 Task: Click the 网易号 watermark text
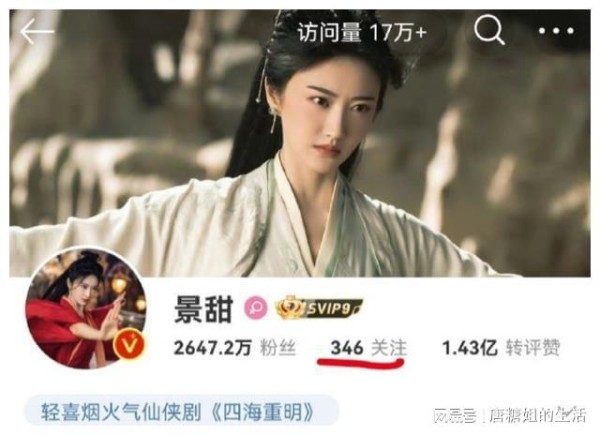pyautogui.click(x=455, y=415)
